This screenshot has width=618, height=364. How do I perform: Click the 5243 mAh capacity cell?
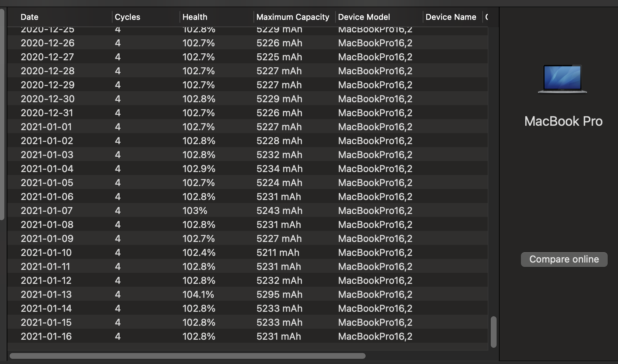point(279,211)
